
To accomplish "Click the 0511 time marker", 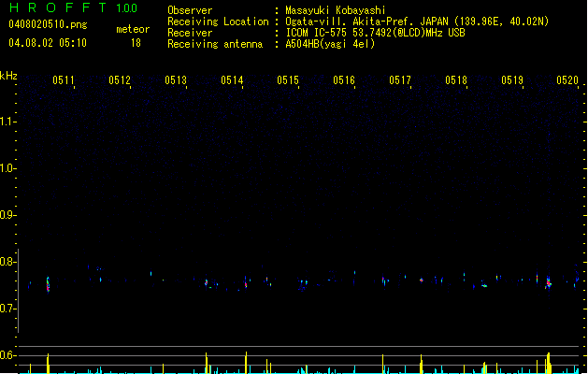I will click(x=64, y=80).
